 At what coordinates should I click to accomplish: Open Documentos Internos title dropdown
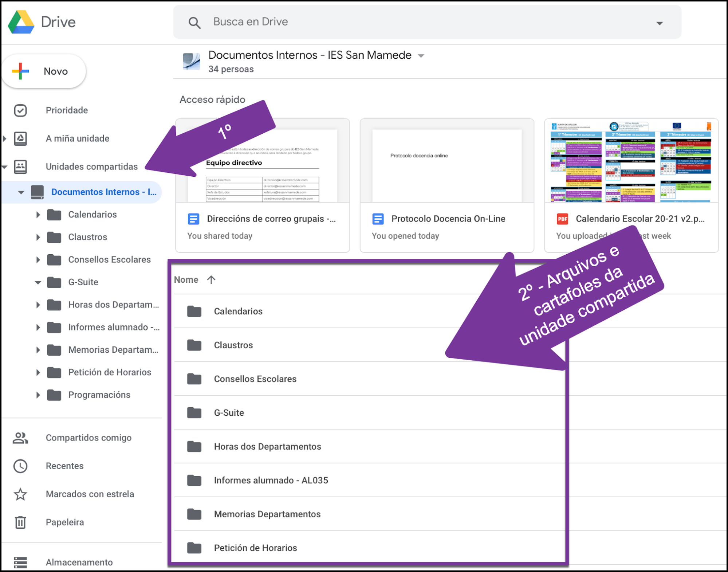(421, 56)
